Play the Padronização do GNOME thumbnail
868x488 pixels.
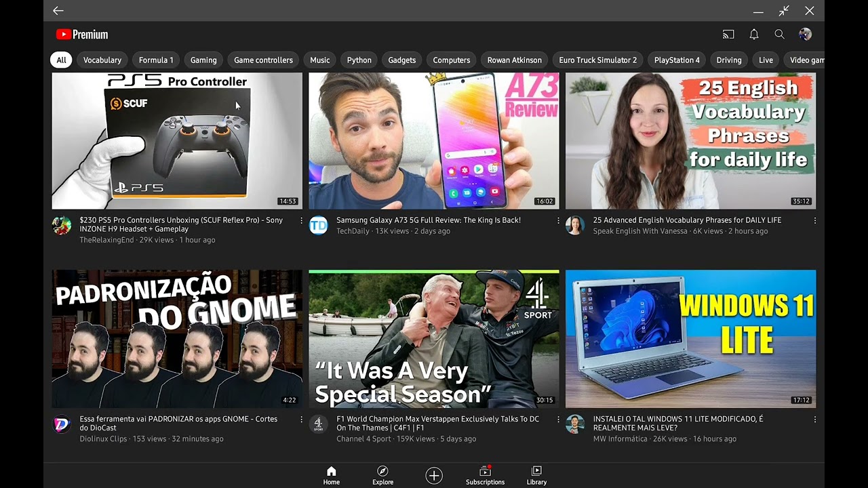pos(177,339)
